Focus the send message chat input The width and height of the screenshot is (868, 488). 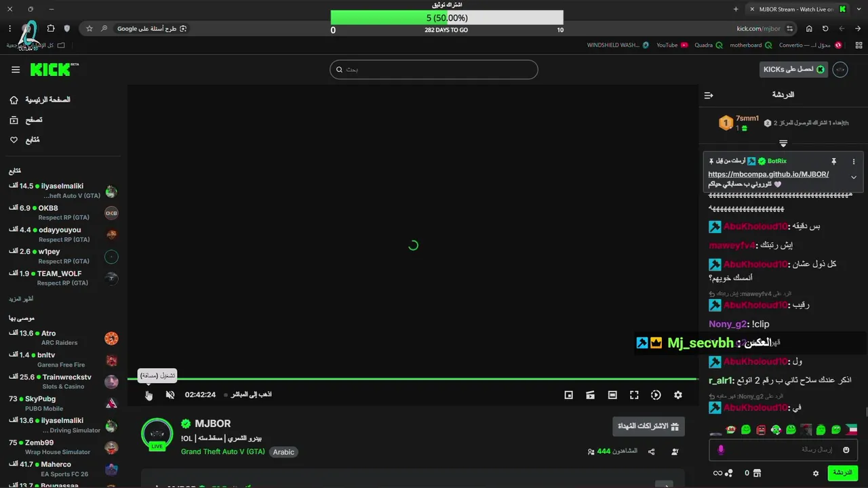coord(783,449)
